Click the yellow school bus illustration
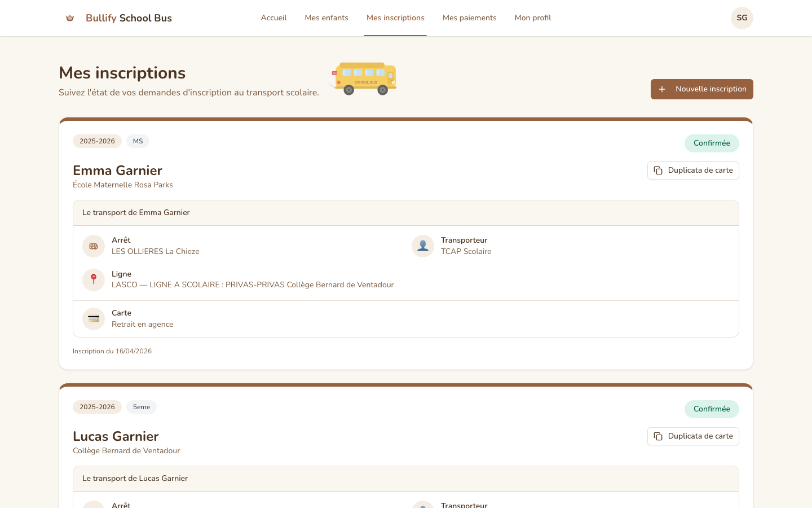 point(365,78)
